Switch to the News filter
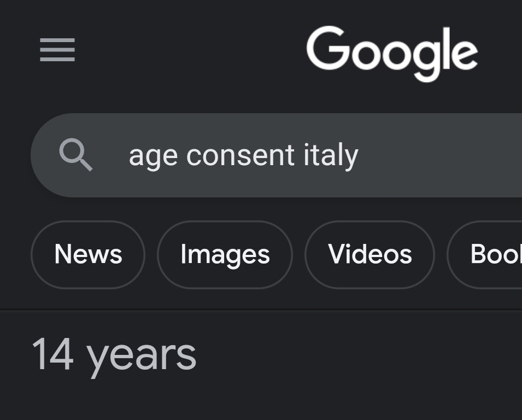The width and height of the screenshot is (522, 420). [x=88, y=254]
